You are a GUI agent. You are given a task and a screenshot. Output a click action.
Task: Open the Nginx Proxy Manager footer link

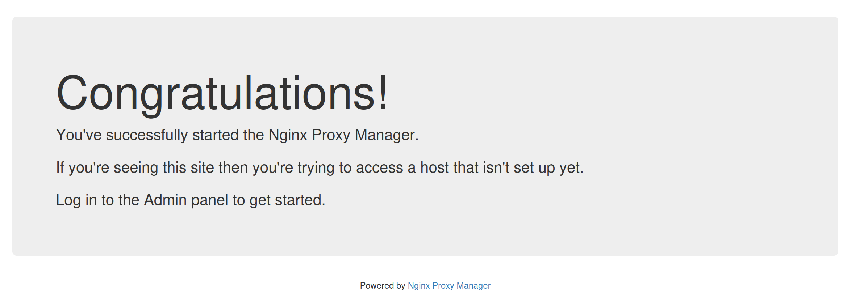pos(449,286)
